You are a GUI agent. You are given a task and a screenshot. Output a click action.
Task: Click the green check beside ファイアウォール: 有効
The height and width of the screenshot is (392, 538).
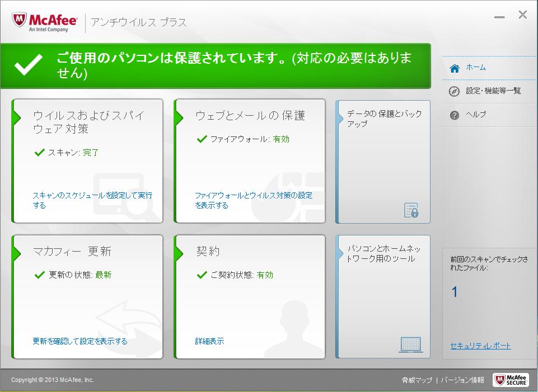[x=202, y=139]
